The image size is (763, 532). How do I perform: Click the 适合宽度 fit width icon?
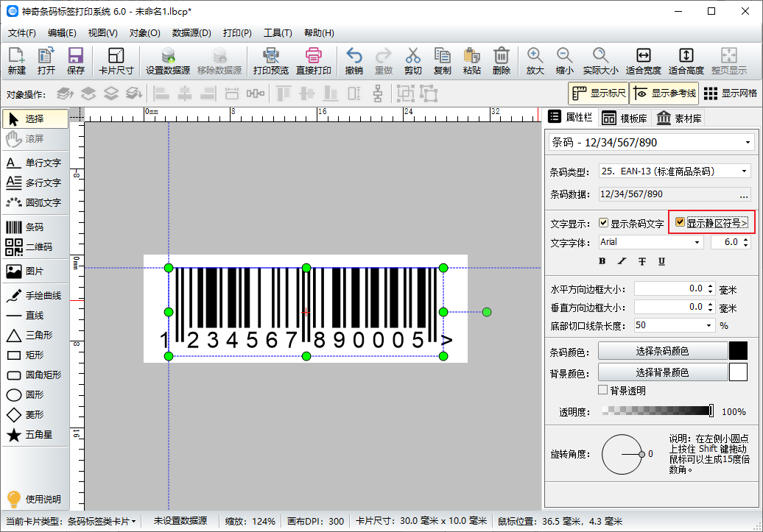tap(643, 61)
